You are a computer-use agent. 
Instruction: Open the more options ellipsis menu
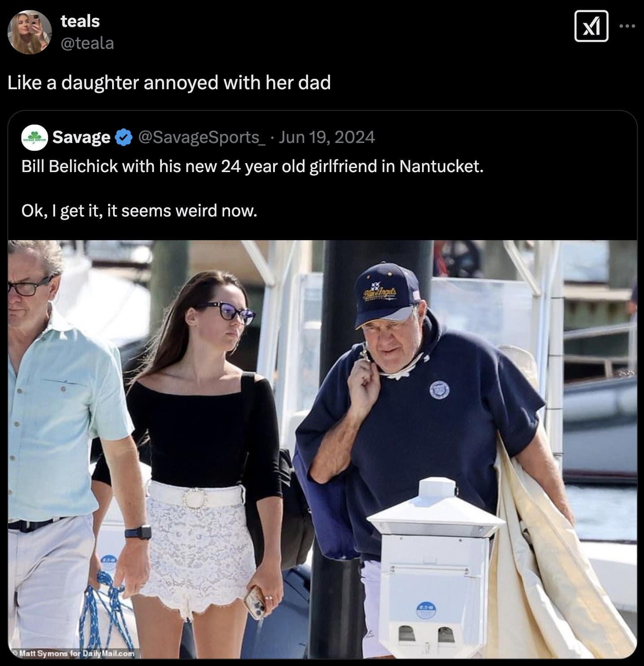[x=627, y=26]
